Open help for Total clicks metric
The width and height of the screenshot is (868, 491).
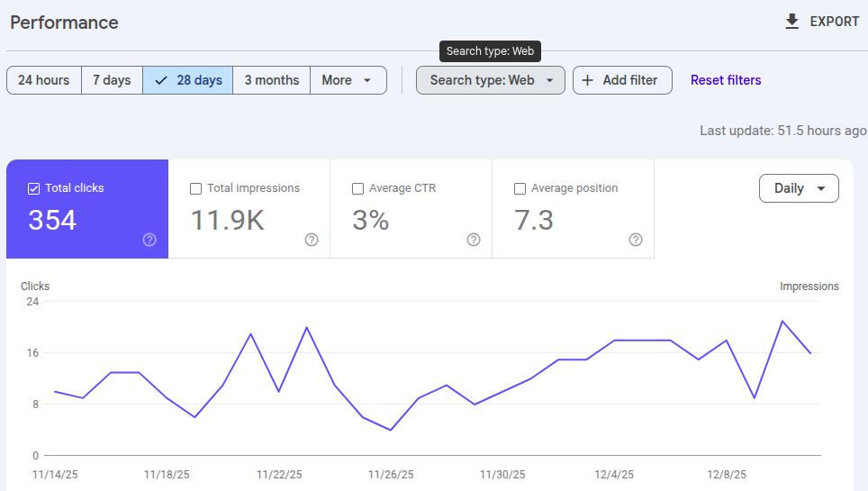pyautogui.click(x=149, y=240)
